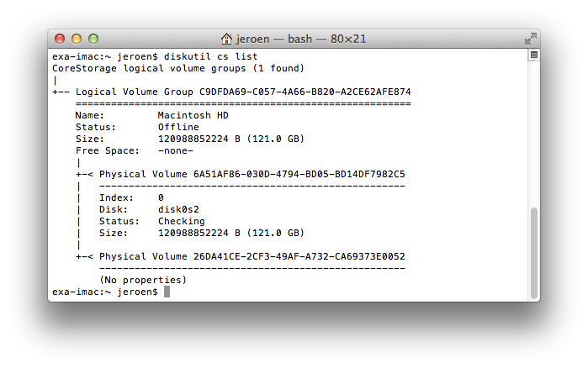Click the 'Macintosh HD' name value
Image resolution: width=588 pixels, height=368 pixels.
(x=193, y=115)
